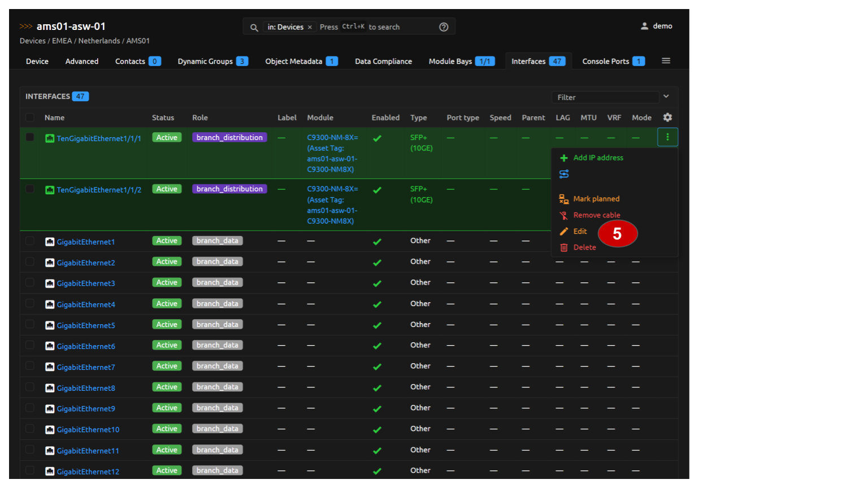Open the C9300-NM-8X module link in first row
The height and width of the screenshot is (488, 868).
pyautogui.click(x=332, y=138)
